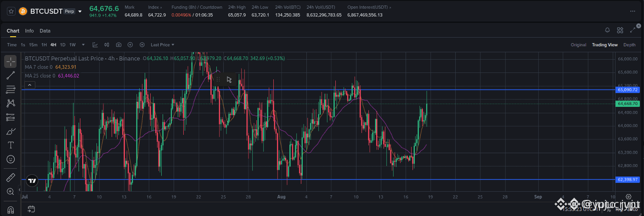The image size is (644, 216).
Task: Open the Fibonacci retracement tool group
Action: 11,89
